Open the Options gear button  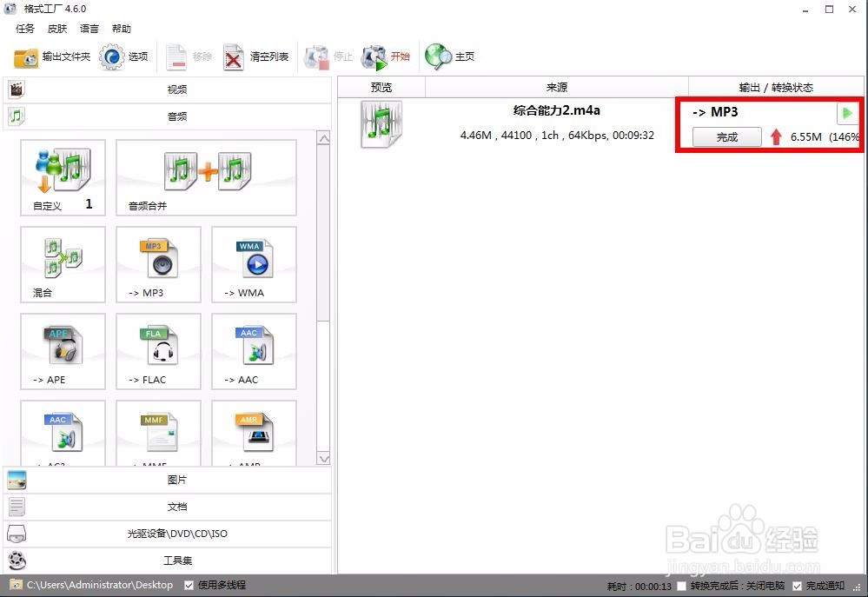(123, 56)
